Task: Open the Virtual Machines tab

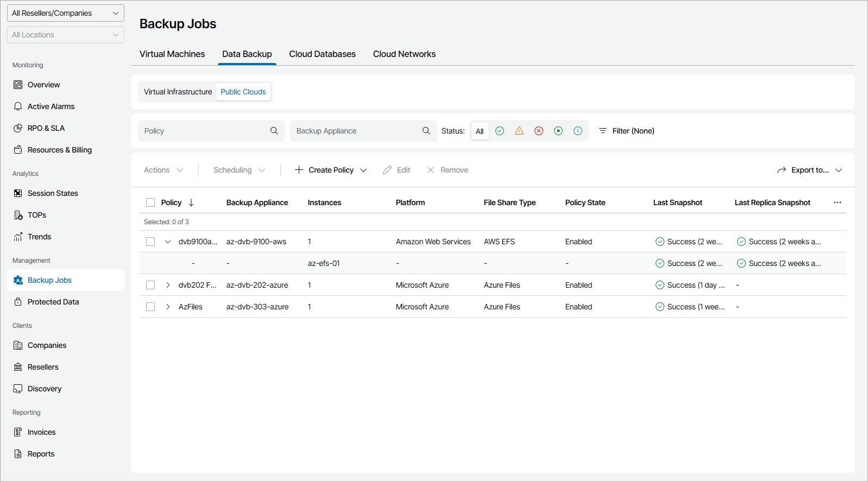Action: (x=172, y=54)
